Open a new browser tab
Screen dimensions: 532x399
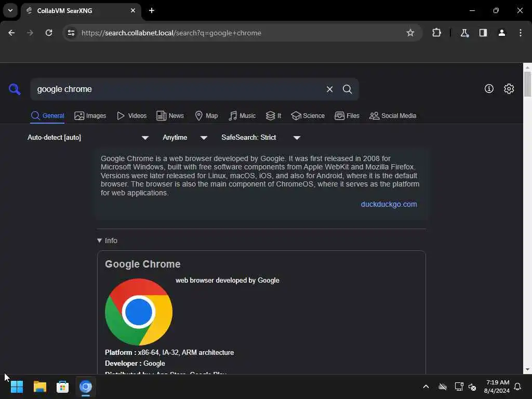pos(152,10)
